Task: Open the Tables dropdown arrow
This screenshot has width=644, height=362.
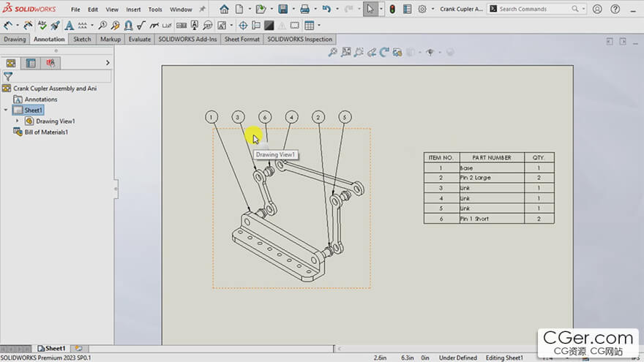Action: (319, 26)
